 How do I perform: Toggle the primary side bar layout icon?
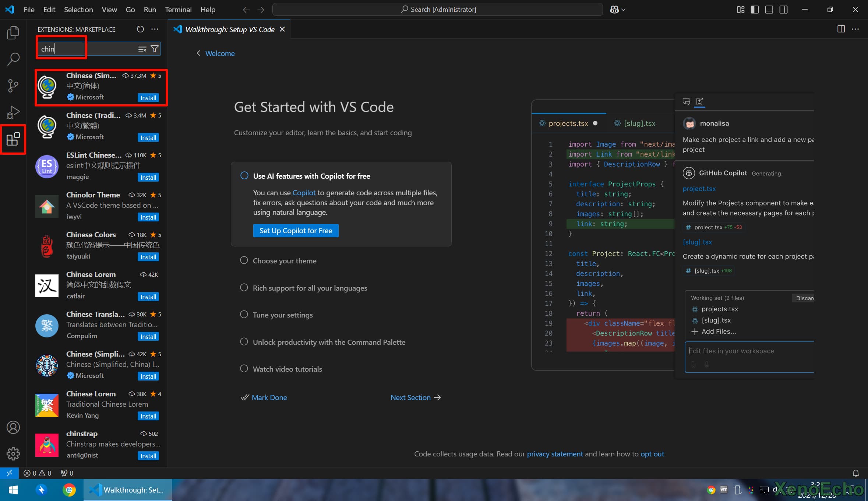click(x=755, y=10)
